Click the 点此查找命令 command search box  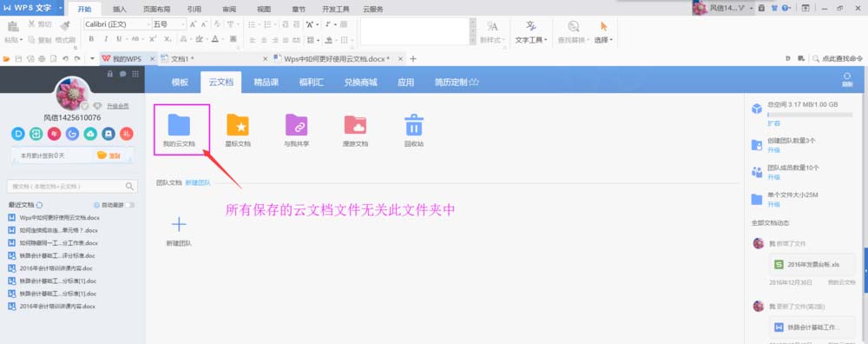click(837, 59)
